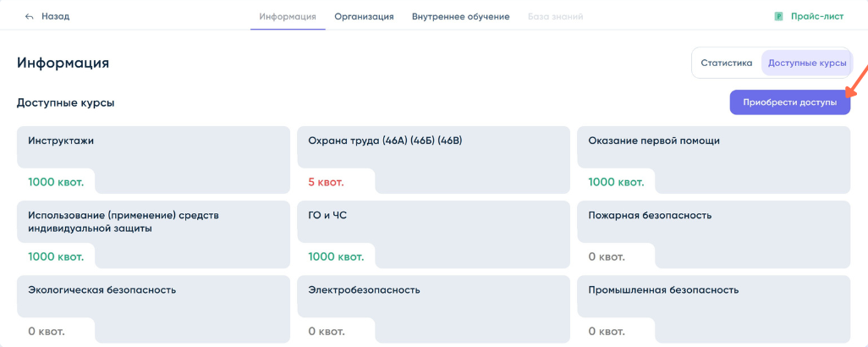Open the Экологическая безопасность card
868x347 pixels.
click(153, 297)
